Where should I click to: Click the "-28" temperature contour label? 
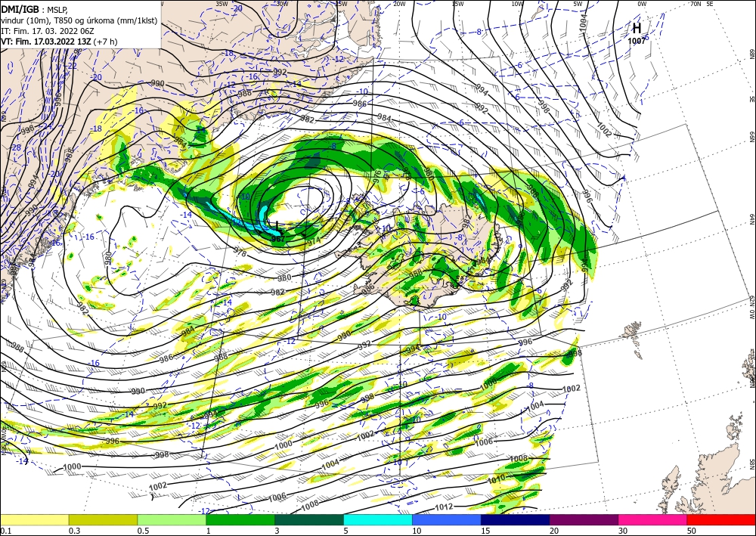tap(15, 147)
